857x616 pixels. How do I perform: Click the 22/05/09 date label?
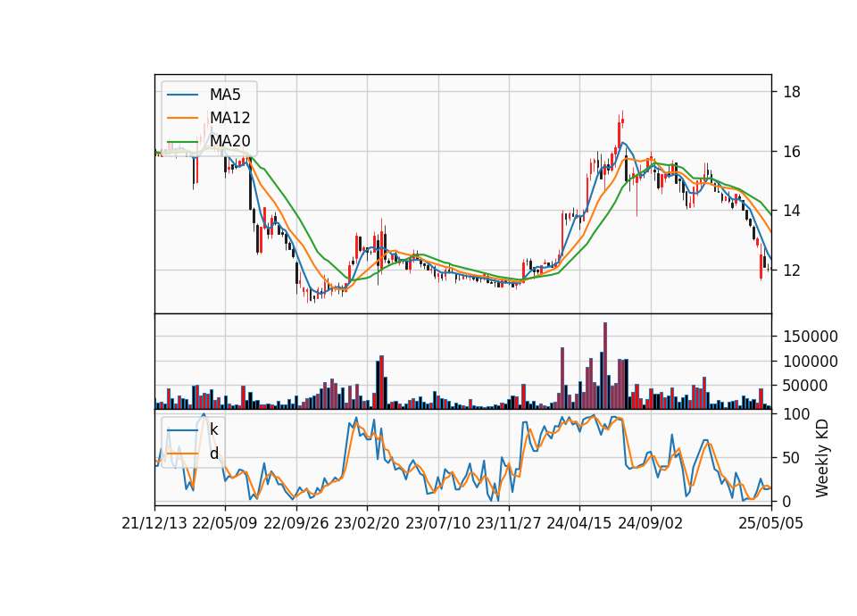click(x=225, y=523)
